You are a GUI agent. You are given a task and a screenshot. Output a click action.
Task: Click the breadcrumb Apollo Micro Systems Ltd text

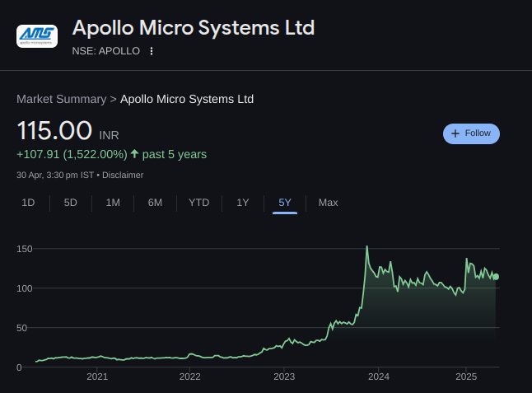tap(187, 99)
